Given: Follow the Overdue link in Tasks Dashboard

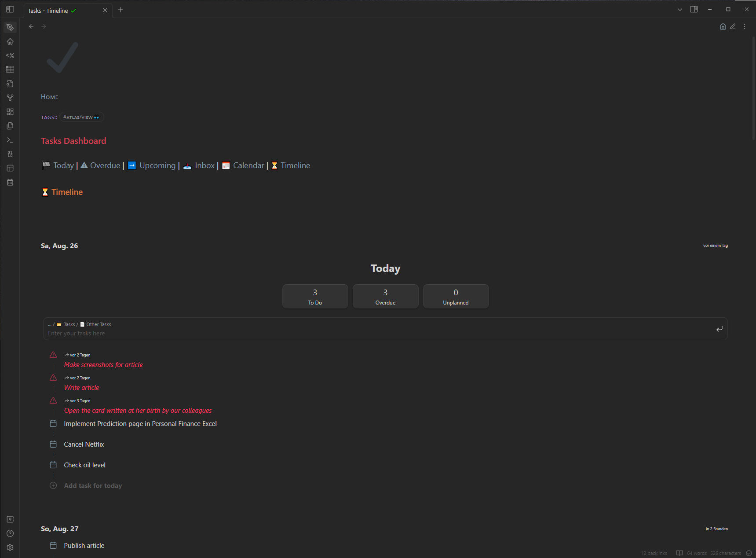Looking at the screenshot, I should click(x=105, y=165).
